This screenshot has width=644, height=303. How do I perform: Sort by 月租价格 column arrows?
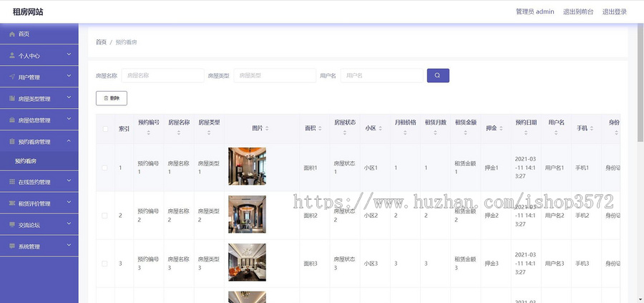(x=405, y=133)
